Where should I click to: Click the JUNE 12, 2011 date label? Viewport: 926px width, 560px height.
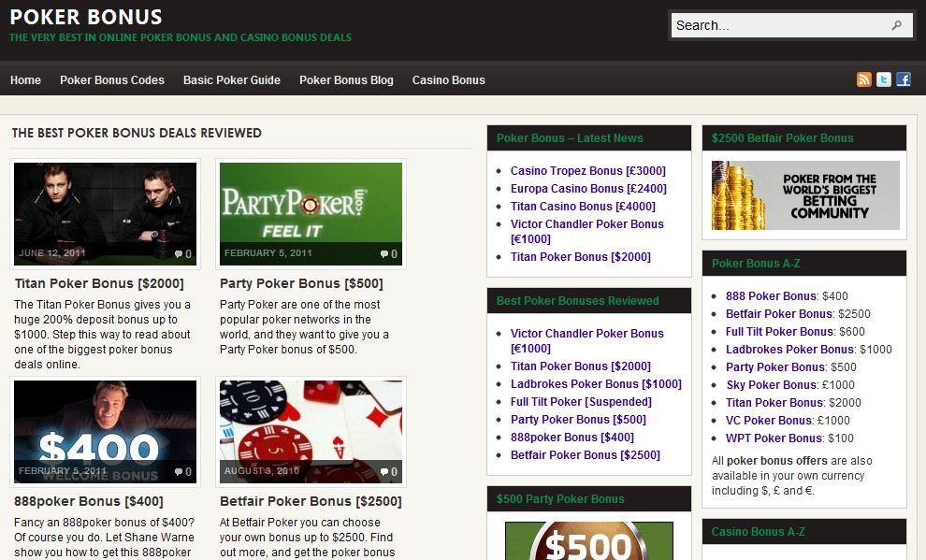pos(52,252)
